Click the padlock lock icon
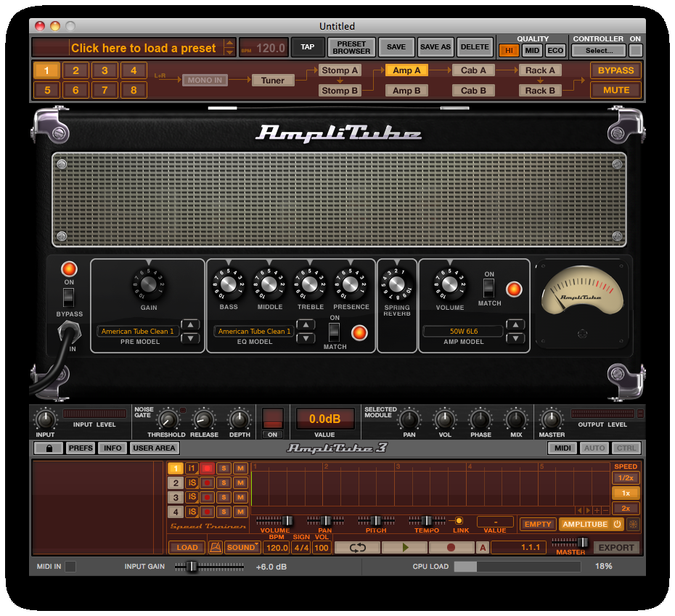 48,448
